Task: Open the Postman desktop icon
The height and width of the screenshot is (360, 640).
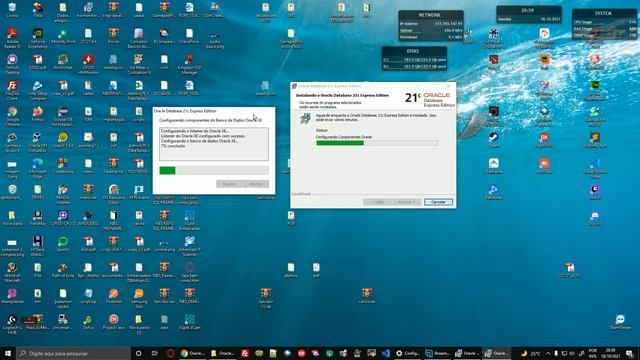Action: (113, 296)
